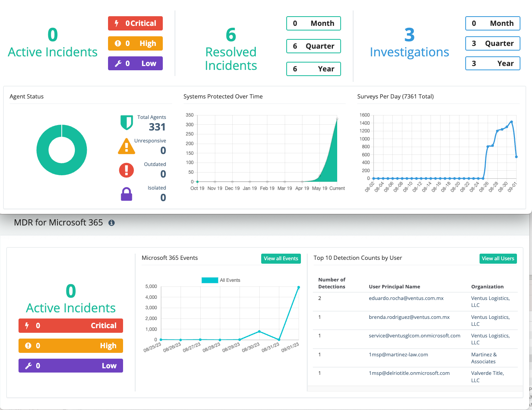Image resolution: width=532 pixels, height=410 pixels.
Task: Click the 09/01/23 peak data point
Action: click(x=299, y=287)
